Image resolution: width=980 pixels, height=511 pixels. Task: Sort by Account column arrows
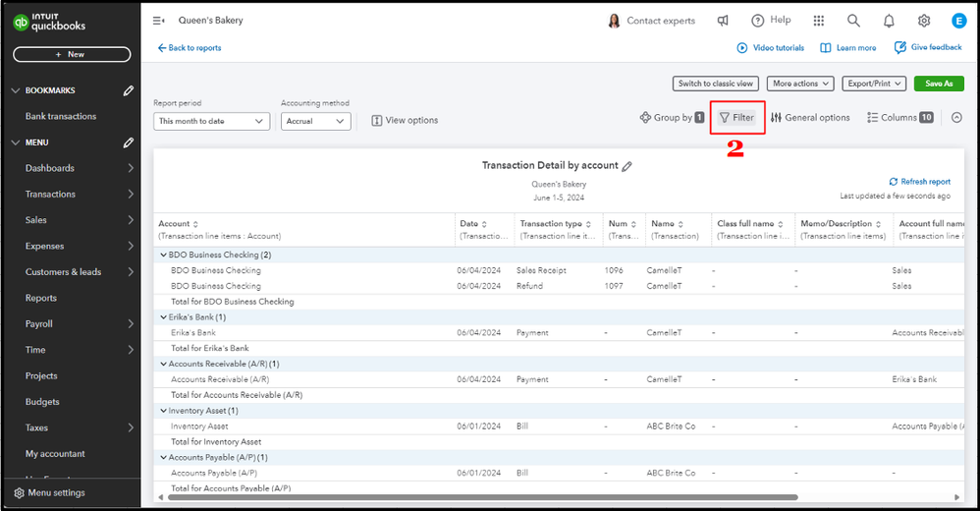point(195,224)
